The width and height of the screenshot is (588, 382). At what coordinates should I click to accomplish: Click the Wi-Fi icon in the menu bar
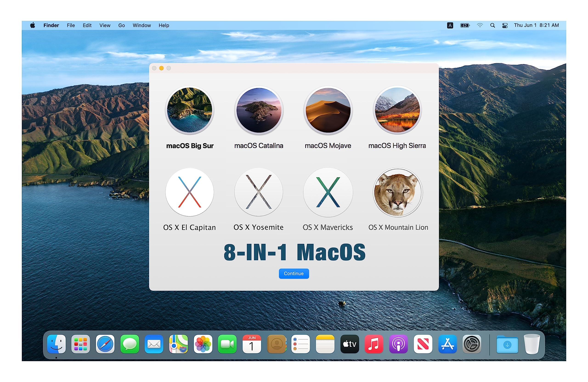(480, 25)
